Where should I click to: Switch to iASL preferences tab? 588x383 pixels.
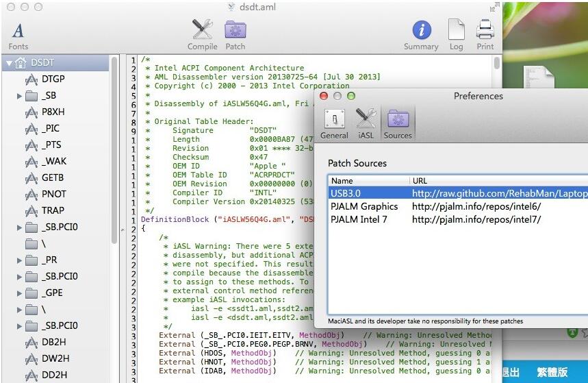click(x=366, y=124)
